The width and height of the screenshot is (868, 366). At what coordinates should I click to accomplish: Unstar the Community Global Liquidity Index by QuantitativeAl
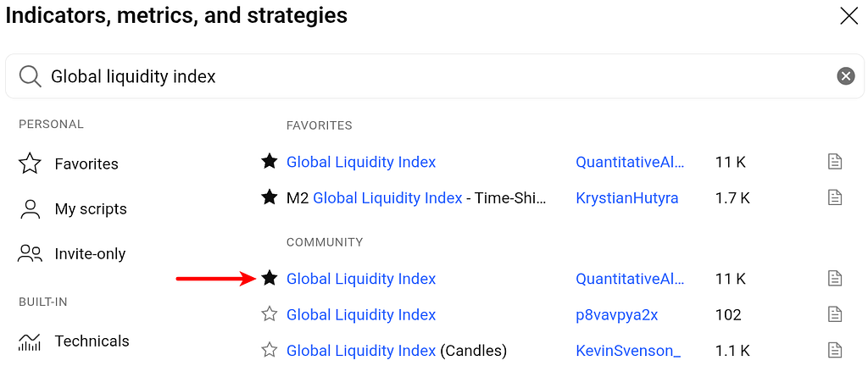coord(269,278)
